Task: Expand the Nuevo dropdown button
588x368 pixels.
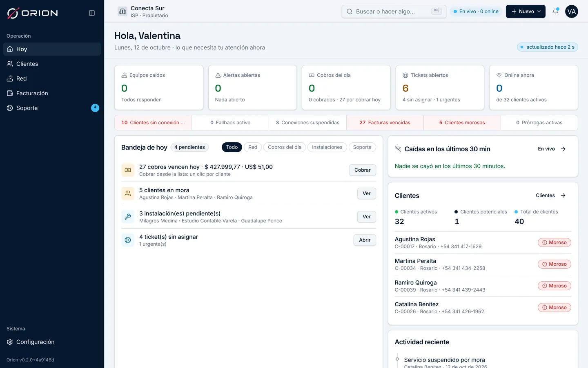Action: pyautogui.click(x=526, y=11)
